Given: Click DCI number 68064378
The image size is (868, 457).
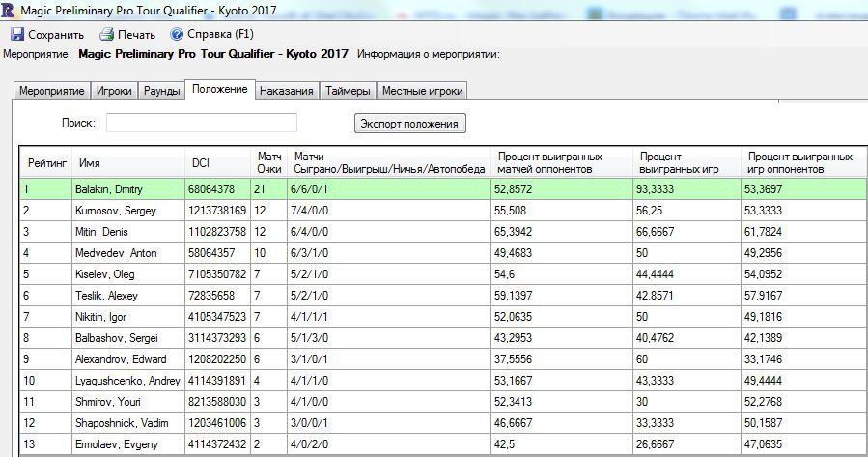Looking at the screenshot, I should tap(210, 189).
